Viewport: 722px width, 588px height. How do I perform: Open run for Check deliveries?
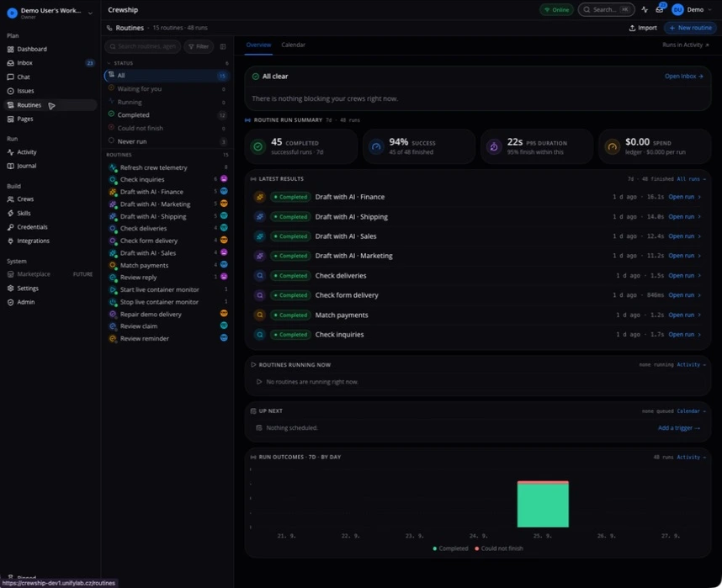[x=684, y=276]
